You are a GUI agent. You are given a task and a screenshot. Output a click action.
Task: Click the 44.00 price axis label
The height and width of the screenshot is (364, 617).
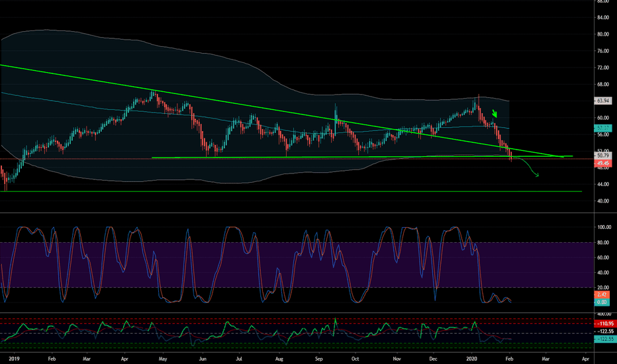point(603,184)
